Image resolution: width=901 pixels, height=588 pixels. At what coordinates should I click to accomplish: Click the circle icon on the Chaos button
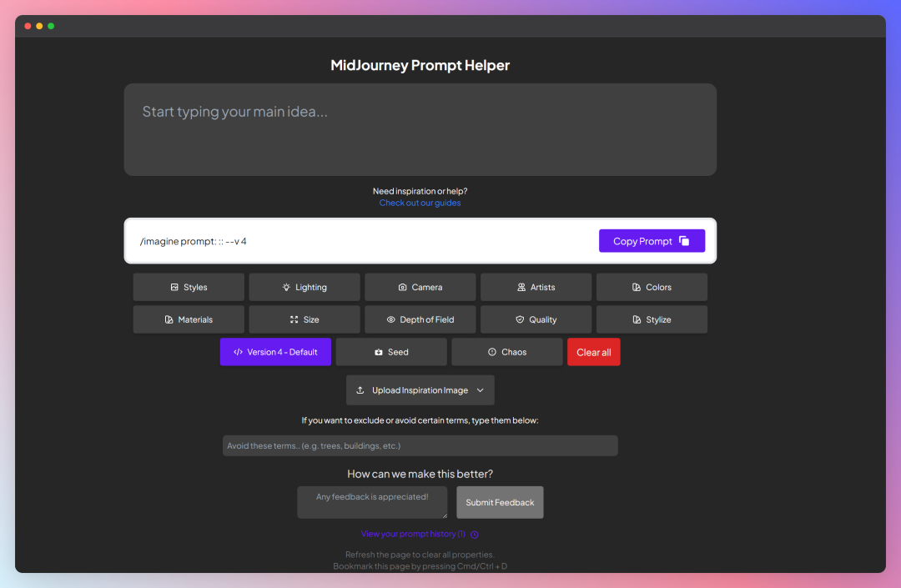492,352
